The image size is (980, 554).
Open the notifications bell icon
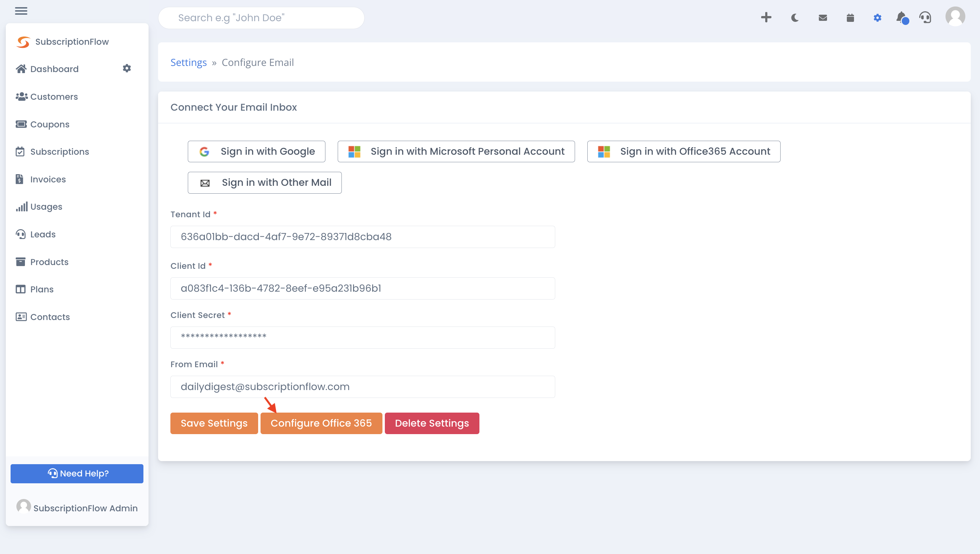tap(901, 17)
